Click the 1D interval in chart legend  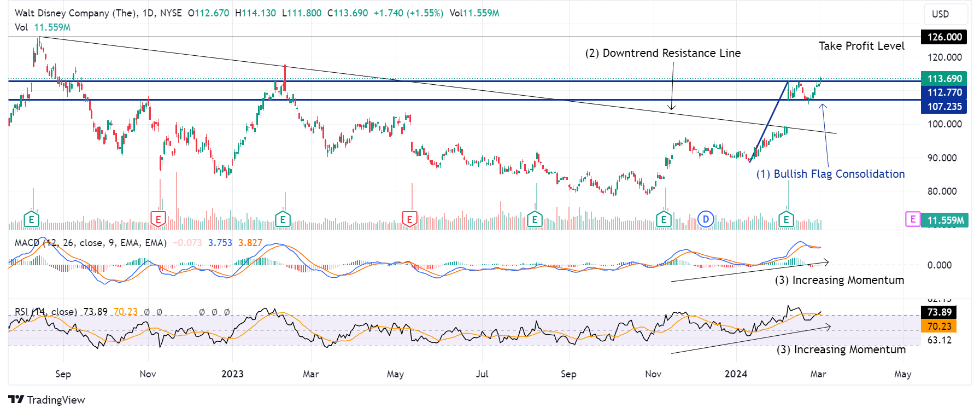coord(148,13)
